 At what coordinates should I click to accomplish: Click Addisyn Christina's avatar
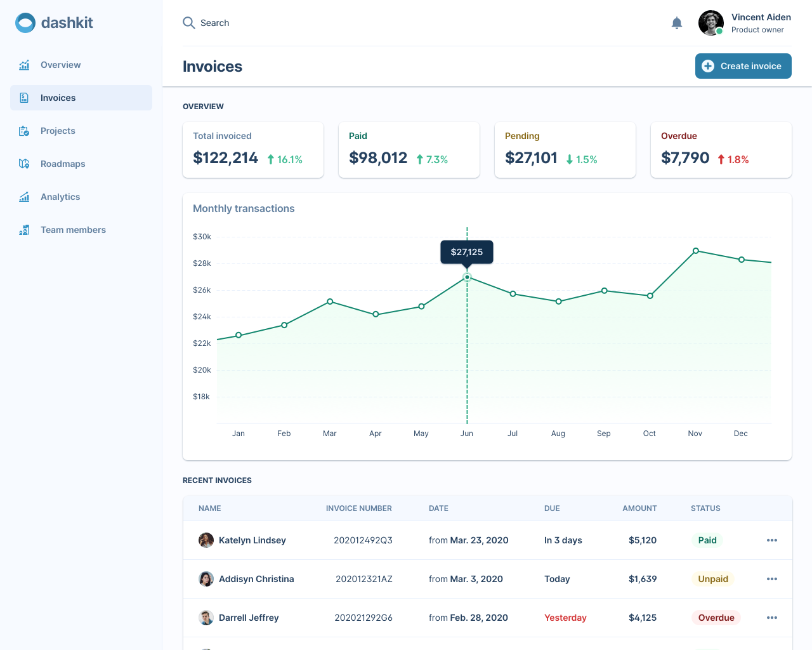click(x=206, y=579)
